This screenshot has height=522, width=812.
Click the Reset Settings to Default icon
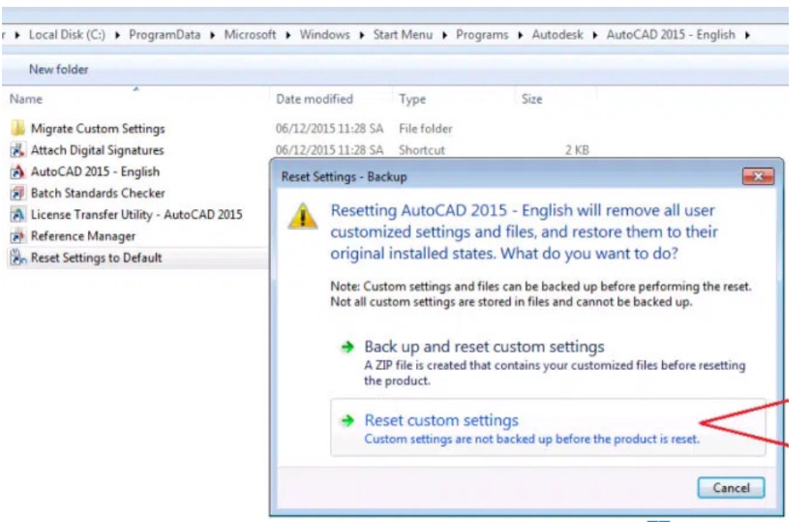click(x=17, y=258)
